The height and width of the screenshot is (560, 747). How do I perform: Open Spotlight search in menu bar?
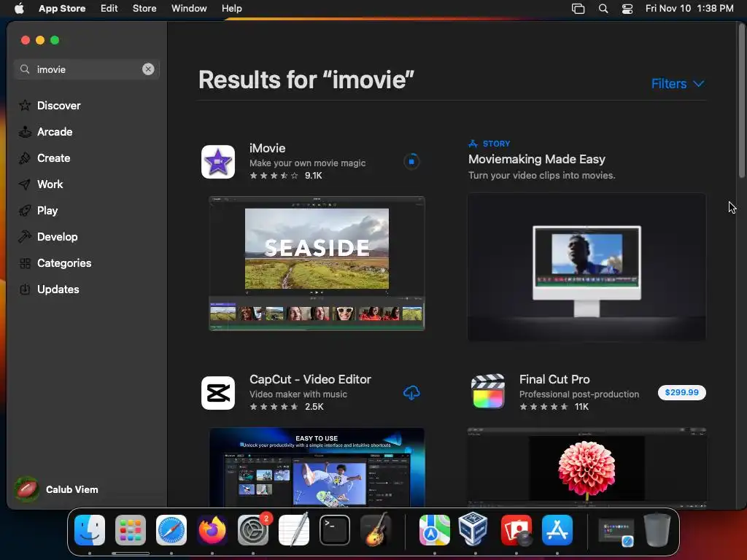click(x=603, y=9)
